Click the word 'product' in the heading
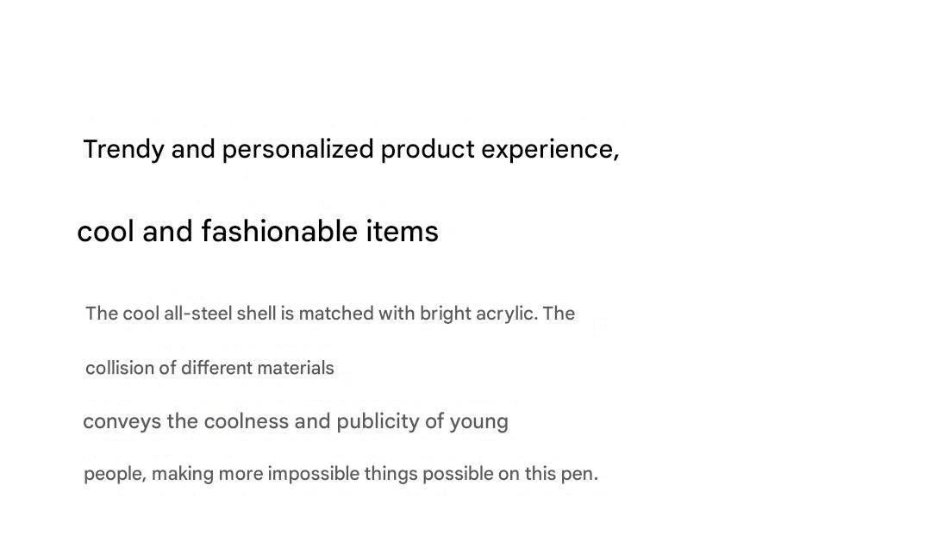 coord(428,149)
